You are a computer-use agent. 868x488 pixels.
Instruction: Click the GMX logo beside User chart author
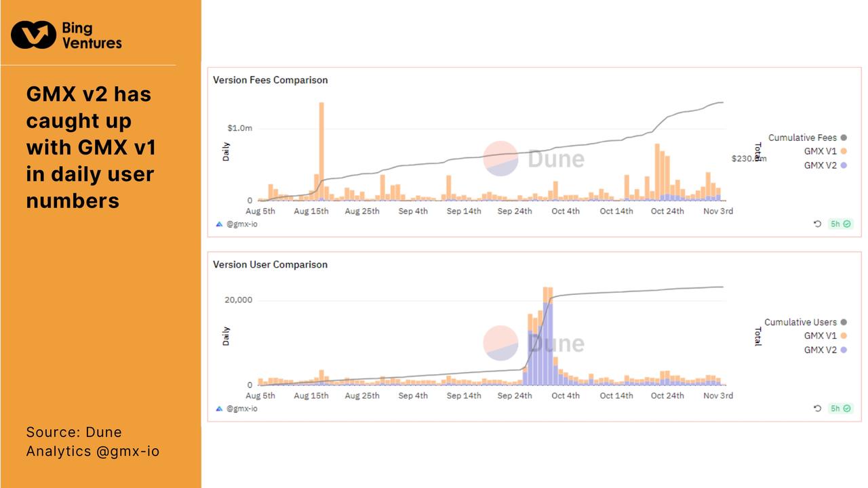219,409
